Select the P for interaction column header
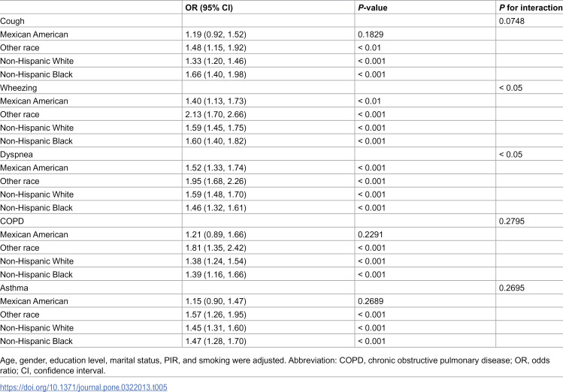Image resolution: width=563 pixels, height=392 pixels. coord(531,8)
